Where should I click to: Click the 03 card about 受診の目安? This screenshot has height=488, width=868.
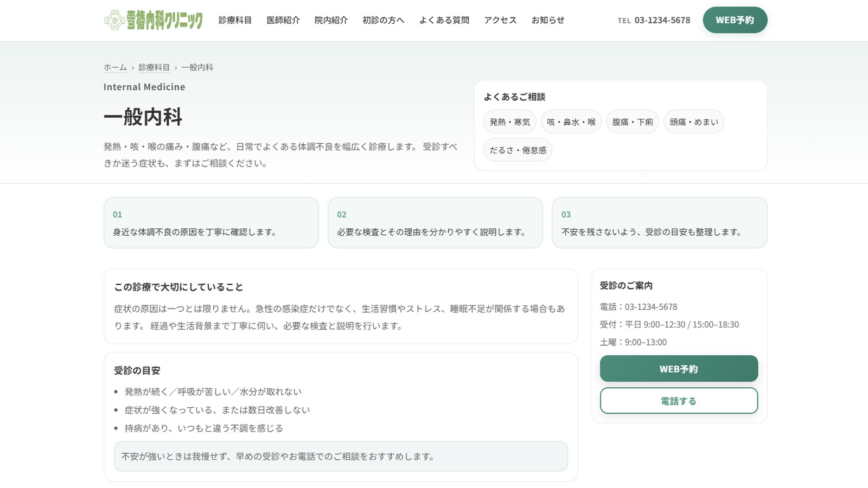coord(659,223)
